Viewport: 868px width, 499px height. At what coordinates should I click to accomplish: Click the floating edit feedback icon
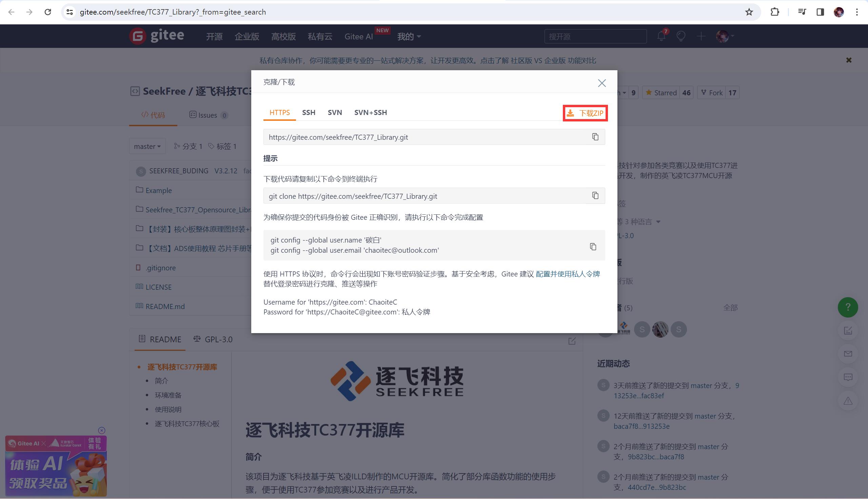click(848, 331)
